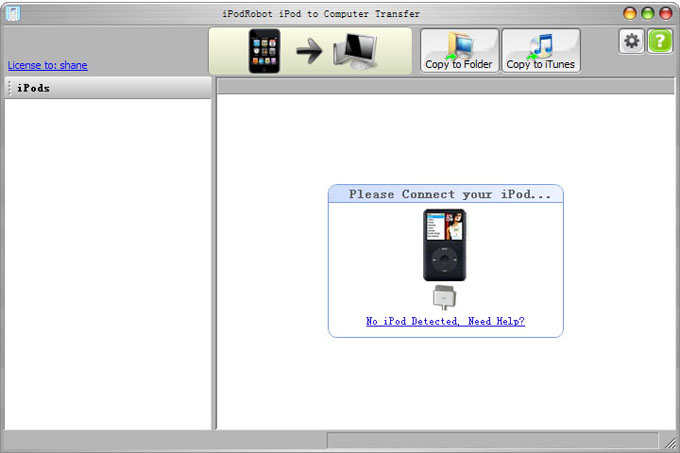Click the iPod touch device icon in banner
Viewport: 680px width, 453px height.
coord(265,51)
